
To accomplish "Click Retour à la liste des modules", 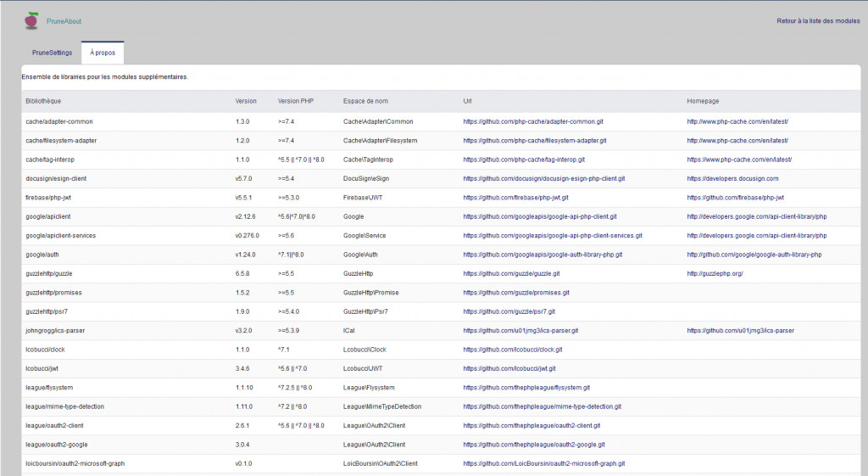I will coord(818,20).
